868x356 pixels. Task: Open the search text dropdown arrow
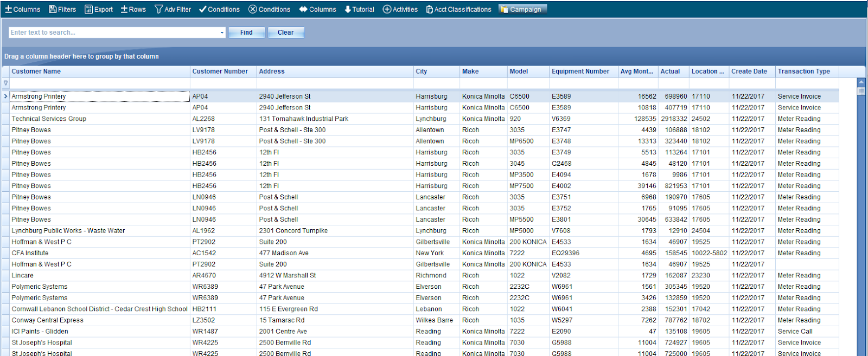coord(222,33)
